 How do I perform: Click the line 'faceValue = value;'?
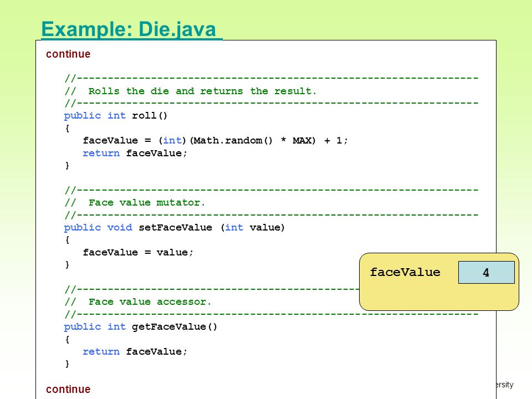pos(138,253)
